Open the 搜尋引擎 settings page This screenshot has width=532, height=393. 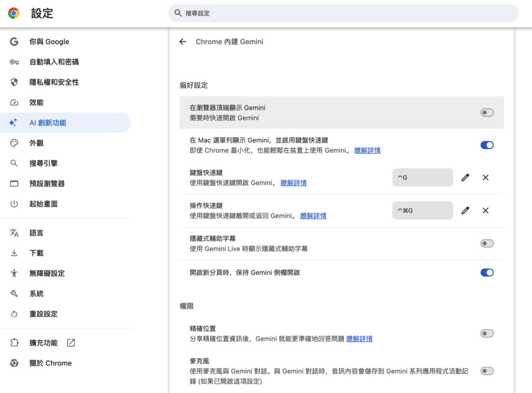tap(65, 163)
